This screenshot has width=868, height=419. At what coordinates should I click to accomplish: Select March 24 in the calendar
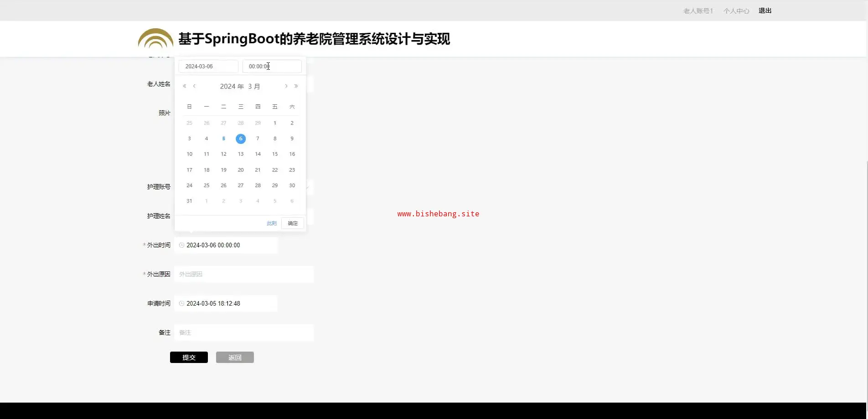pos(189,185)
